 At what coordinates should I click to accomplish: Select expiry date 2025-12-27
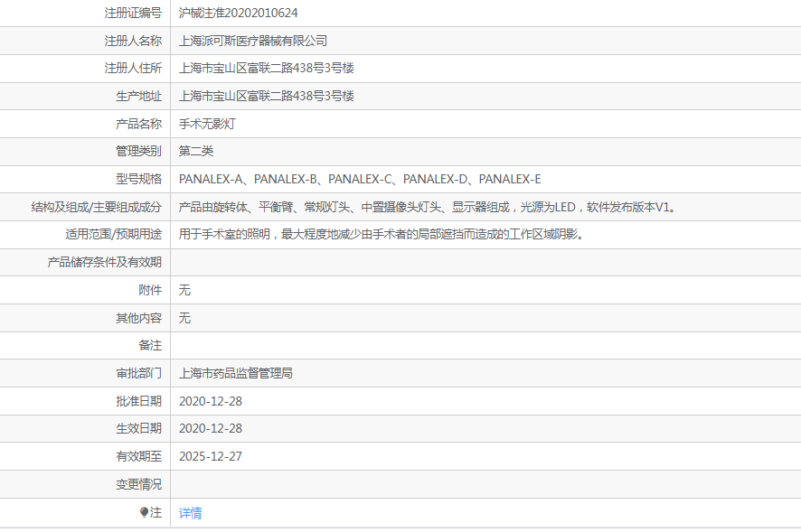coord(211,456)
